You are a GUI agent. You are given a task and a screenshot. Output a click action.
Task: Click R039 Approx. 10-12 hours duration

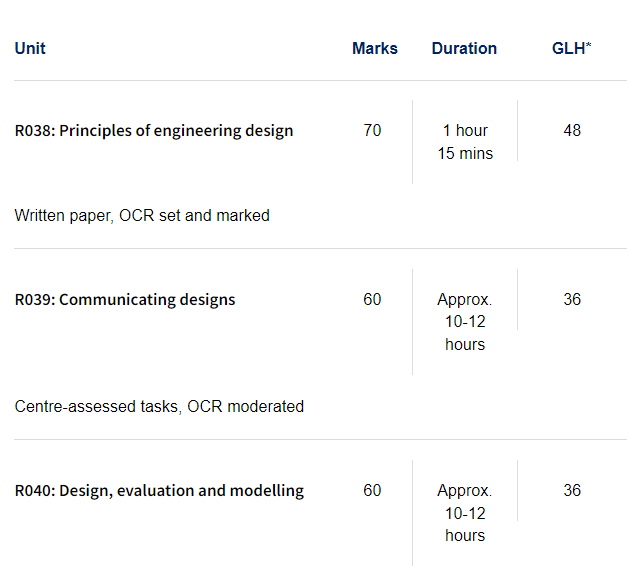click(465, 322)
